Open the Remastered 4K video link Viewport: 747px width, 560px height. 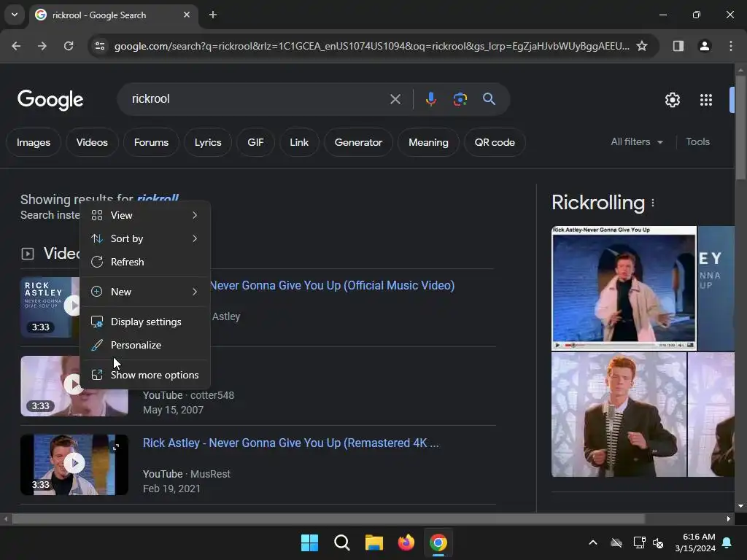tap(290, 443)
